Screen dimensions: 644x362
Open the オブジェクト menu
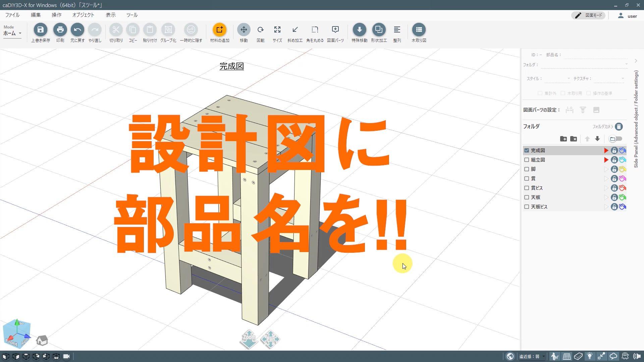[x=84, y=15]
